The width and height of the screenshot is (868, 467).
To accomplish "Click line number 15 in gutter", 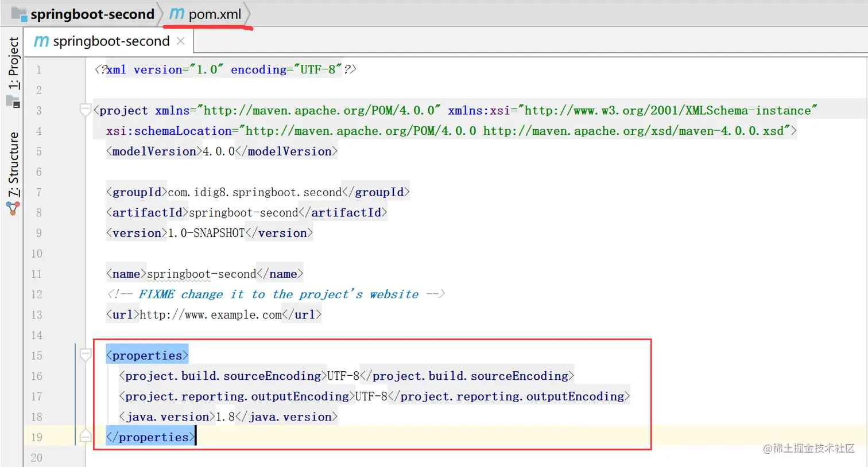I will click(37, 356).
